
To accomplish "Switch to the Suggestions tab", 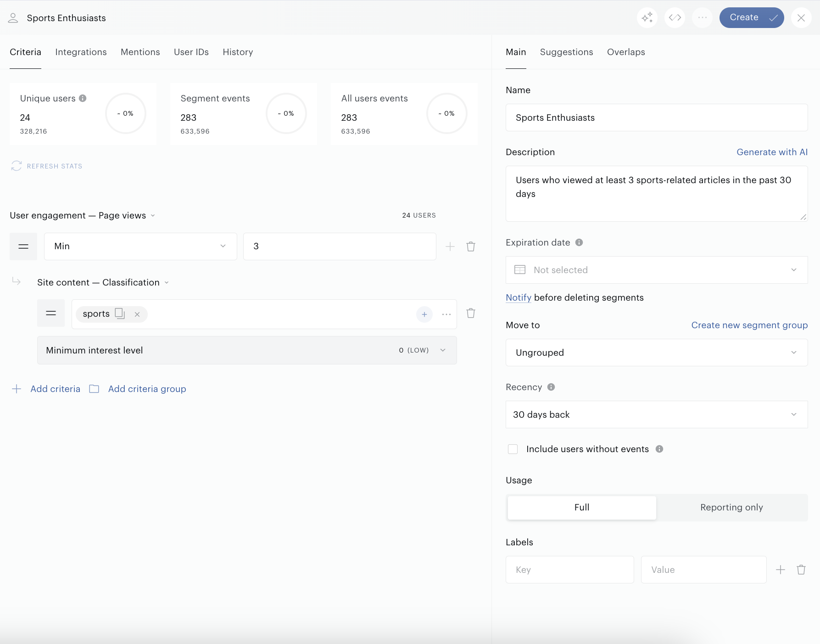I will (x=566, y=52).
